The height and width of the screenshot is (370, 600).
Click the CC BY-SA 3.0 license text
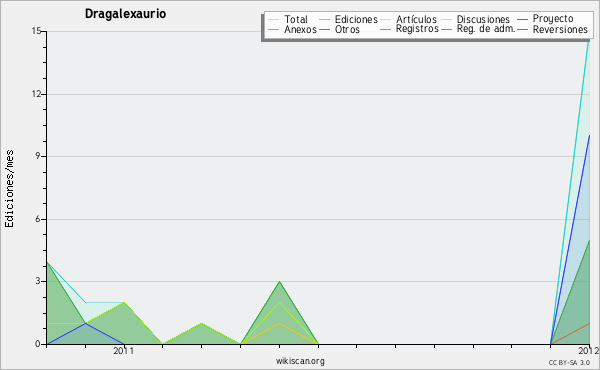pos(569,362)
